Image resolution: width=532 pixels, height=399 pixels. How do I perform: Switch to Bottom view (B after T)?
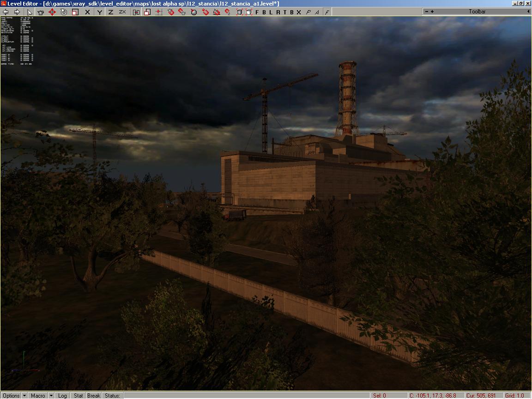coord(291,12)
